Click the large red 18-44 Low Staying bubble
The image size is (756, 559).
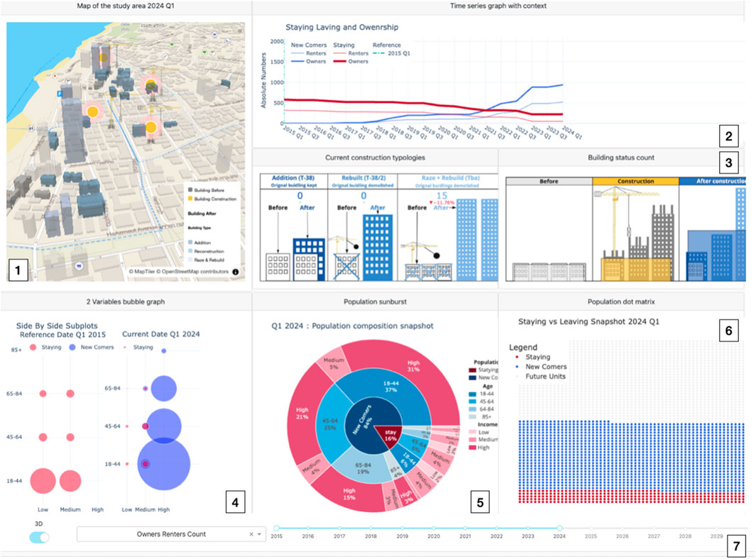pyautogui.click(x=43, y=481)
